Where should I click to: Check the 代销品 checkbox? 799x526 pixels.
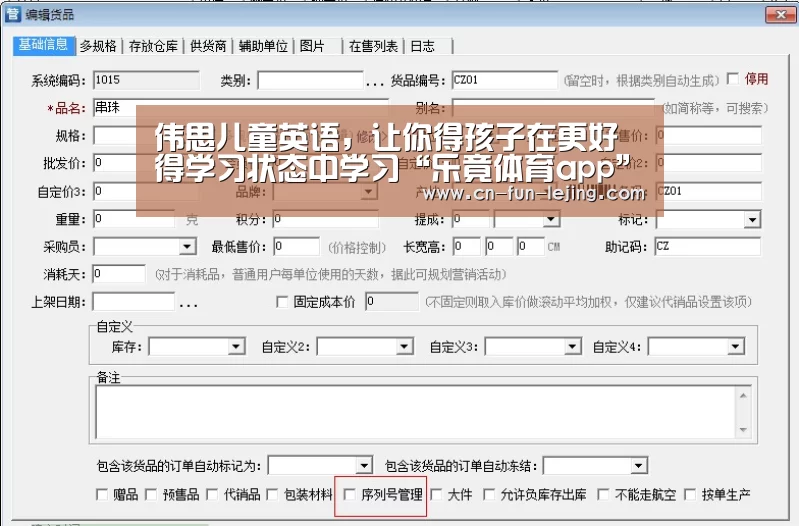click(212, 494)
